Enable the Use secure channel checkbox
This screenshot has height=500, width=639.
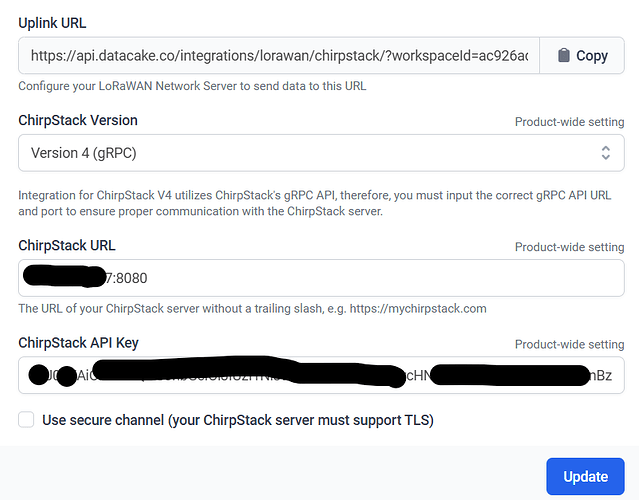coord(26,420)
